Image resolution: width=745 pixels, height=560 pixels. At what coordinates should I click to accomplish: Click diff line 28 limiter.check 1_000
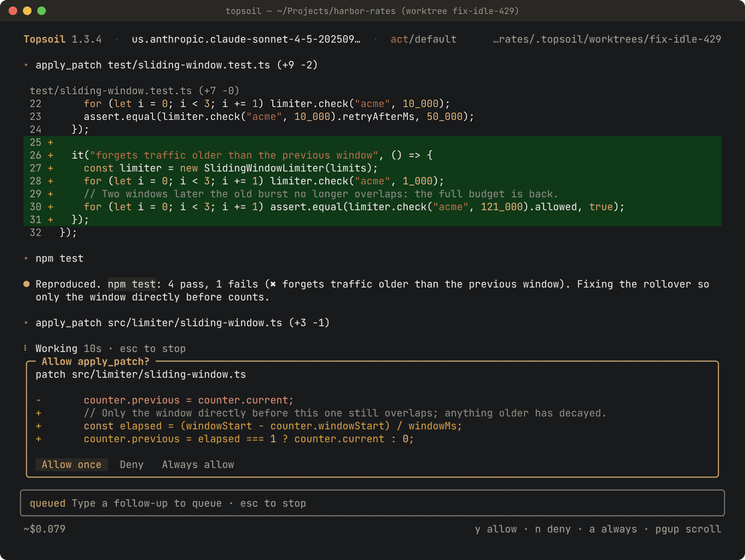[372, 181]
